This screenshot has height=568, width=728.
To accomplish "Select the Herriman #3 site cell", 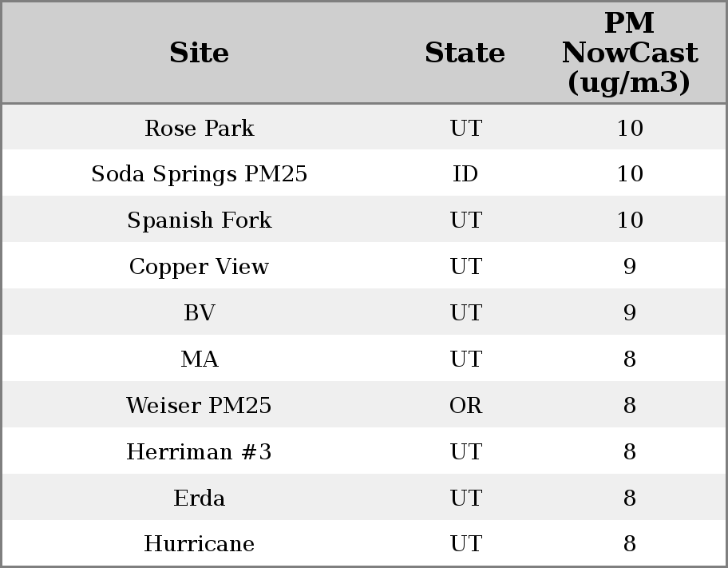I will click(200, 452).
